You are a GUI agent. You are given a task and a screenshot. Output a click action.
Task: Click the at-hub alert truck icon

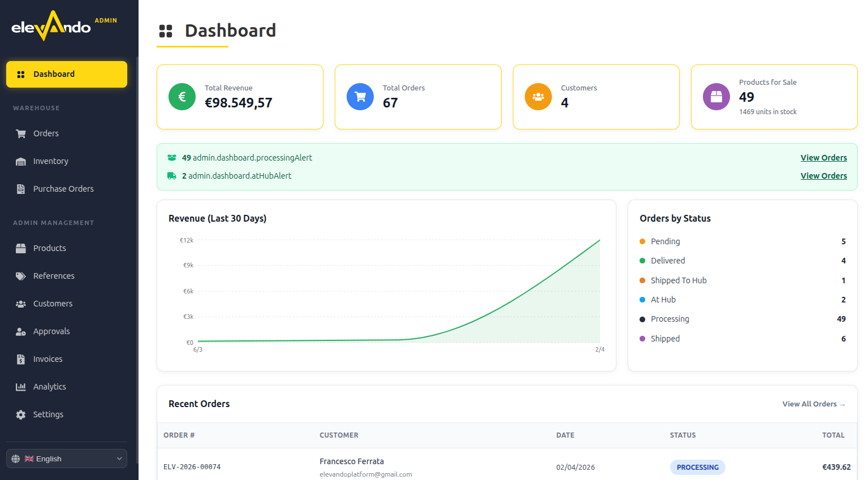click(x=172, y=176)
